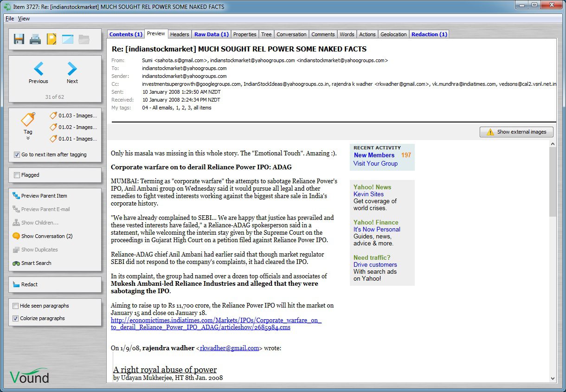Viewport: 566px width, 392px height.
Task: Tick the Flagged checkbox
Action: (17, 175)
